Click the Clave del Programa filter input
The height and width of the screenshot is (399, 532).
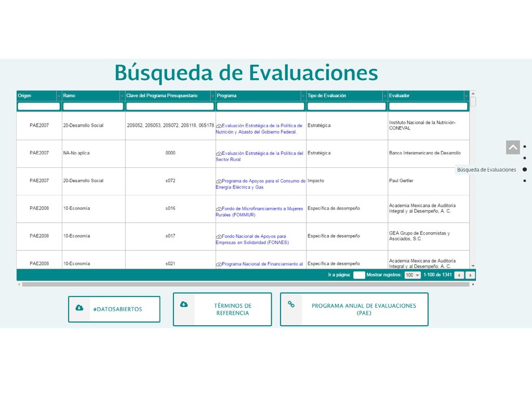(170, 107)
